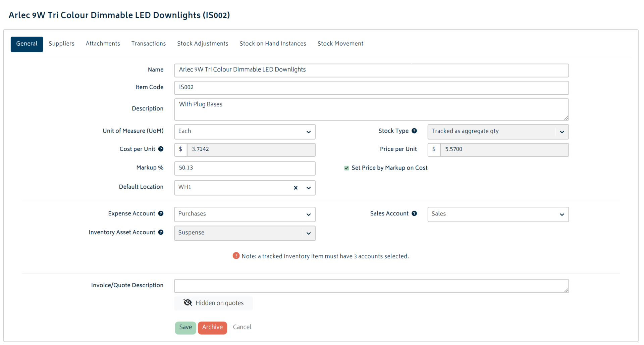Click the Invoice/Quote Description field

click(371, 286)
